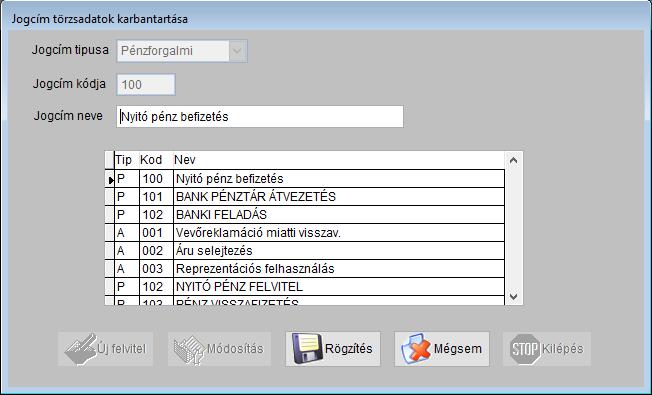Click the Kod cell '101'
The height and width of the screenshot is (395, 652).
(x=156, y=197)
